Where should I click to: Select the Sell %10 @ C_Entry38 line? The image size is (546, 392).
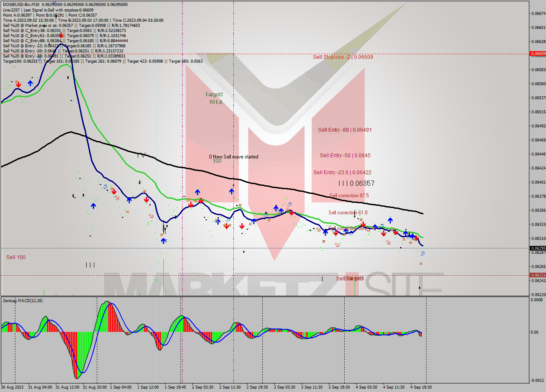click(64, 30)
